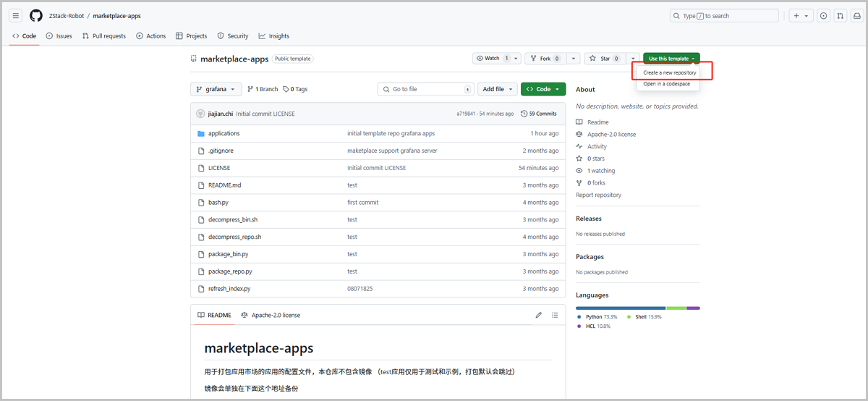The image size is (868, 401).
Task: Edit README with the pencil icon
Action: coord(538,315)
